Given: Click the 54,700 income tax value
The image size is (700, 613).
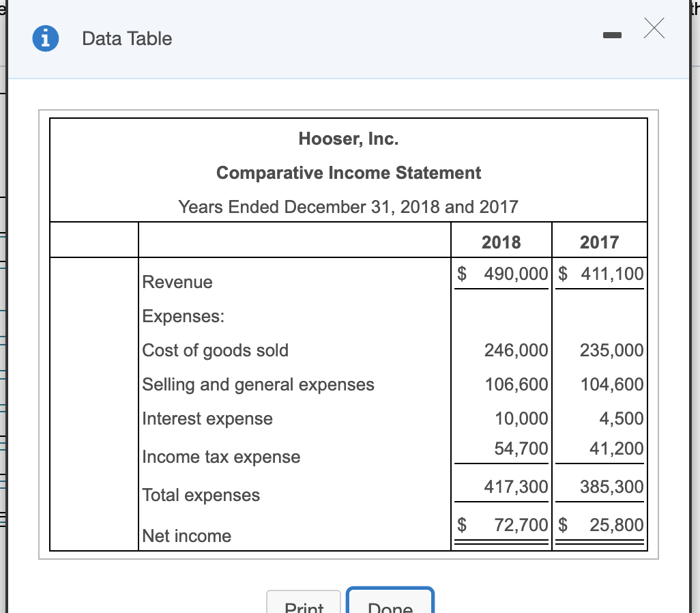Looking at the screenshot, I should pos(521,448).
